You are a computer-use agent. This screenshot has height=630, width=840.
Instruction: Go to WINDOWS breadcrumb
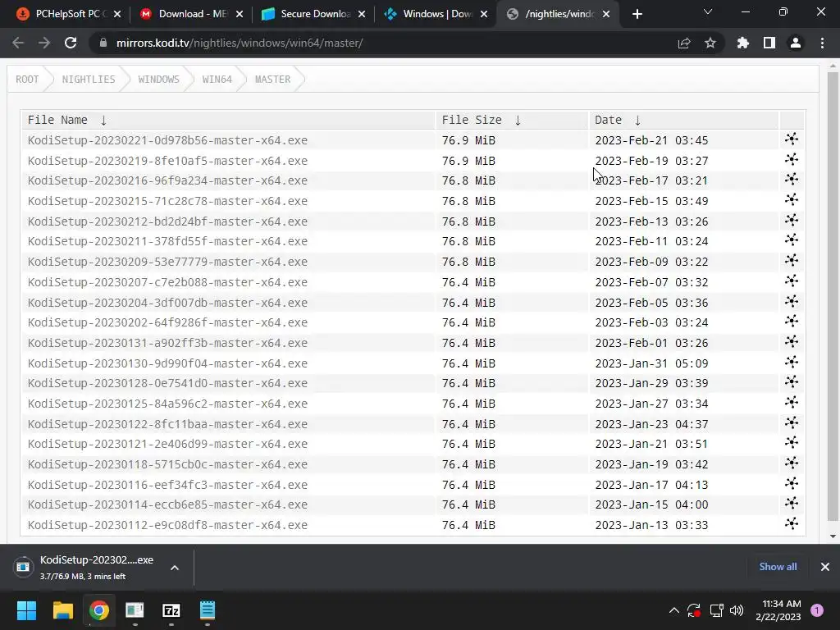(158, 80)
